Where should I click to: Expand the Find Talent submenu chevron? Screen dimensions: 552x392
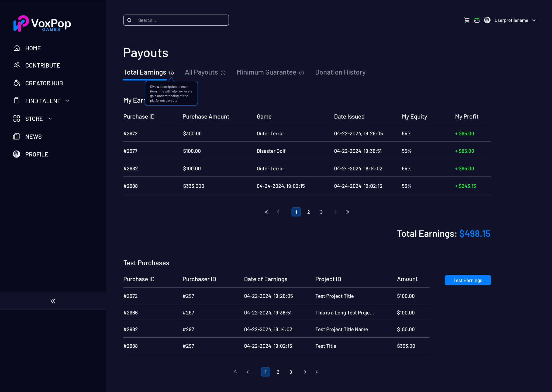click(x=68, y=101)
